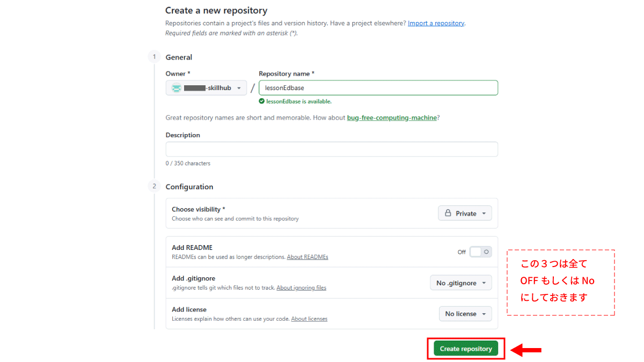Click the red Japanese annotation note box

coord(561,283)
